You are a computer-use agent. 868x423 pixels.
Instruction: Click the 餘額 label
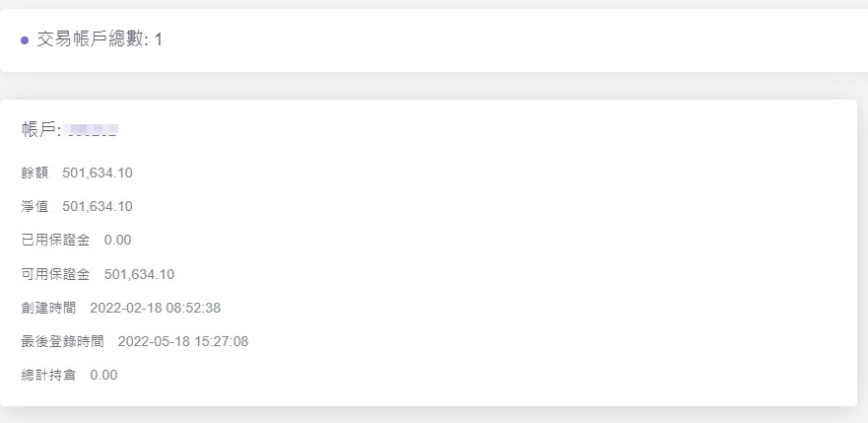[x=34, y=173]
